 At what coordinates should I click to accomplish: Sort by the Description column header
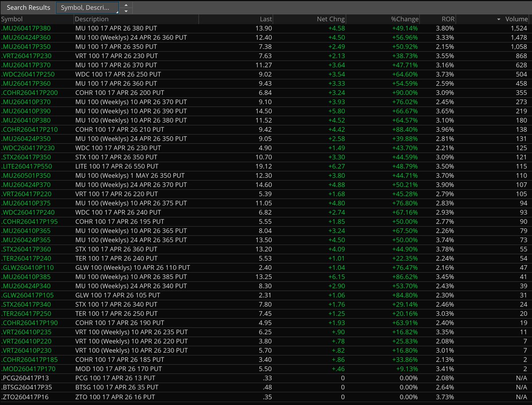click(x=136, y=19)
